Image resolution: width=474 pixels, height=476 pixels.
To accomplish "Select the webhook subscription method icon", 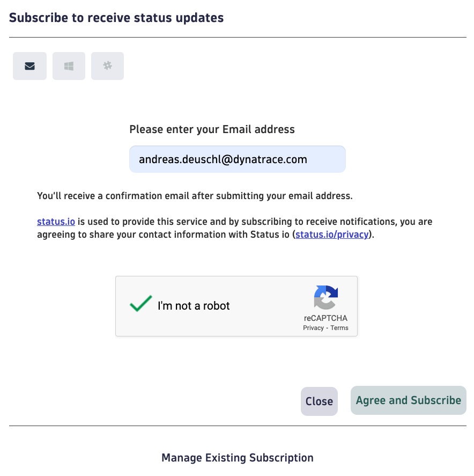I will point(107,65).
